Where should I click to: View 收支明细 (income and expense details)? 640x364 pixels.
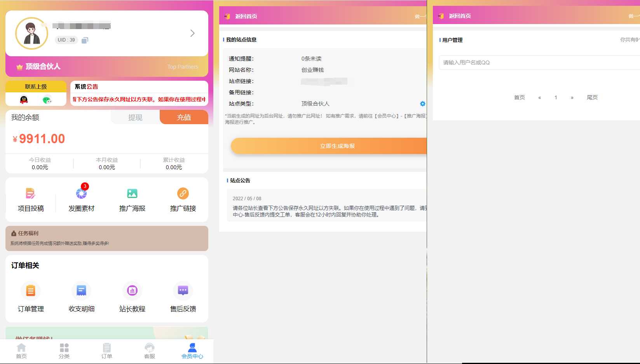coord(81,297)
